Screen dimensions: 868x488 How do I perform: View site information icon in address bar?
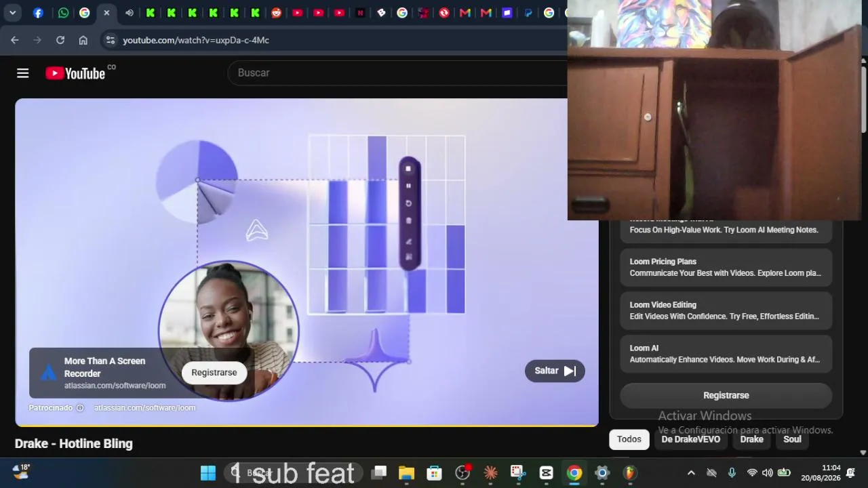(111, 40)
